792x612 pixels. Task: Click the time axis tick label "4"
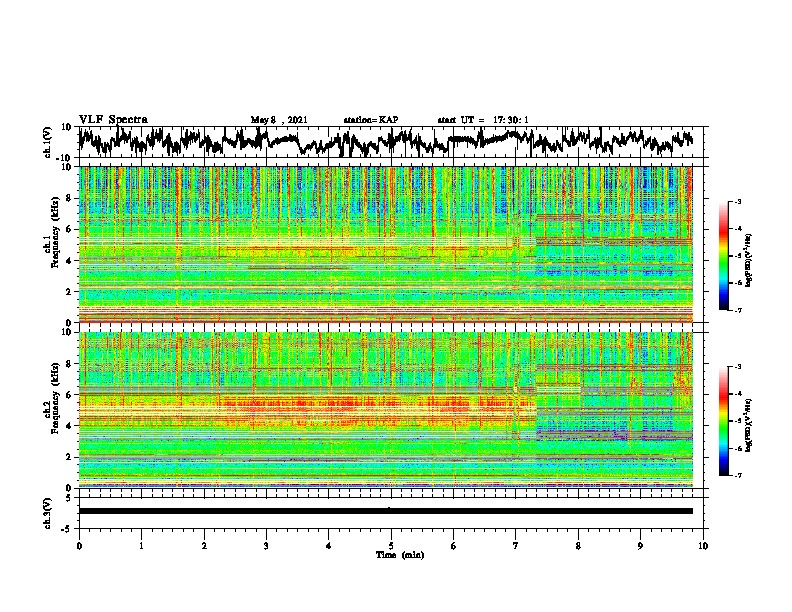(328, 546)
